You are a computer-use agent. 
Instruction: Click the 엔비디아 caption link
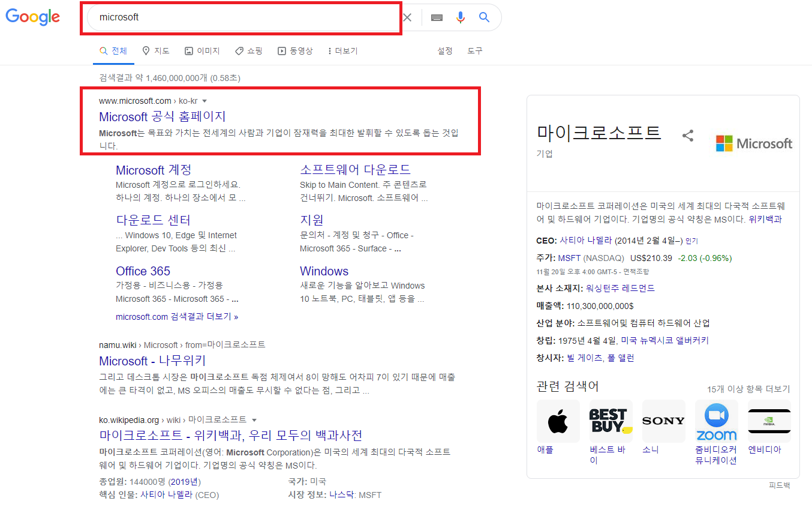(765, 449)
